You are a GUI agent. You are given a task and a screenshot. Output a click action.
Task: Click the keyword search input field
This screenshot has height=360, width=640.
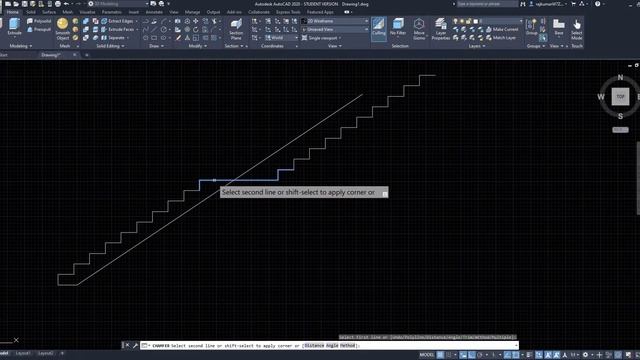(x=487, y=4)
